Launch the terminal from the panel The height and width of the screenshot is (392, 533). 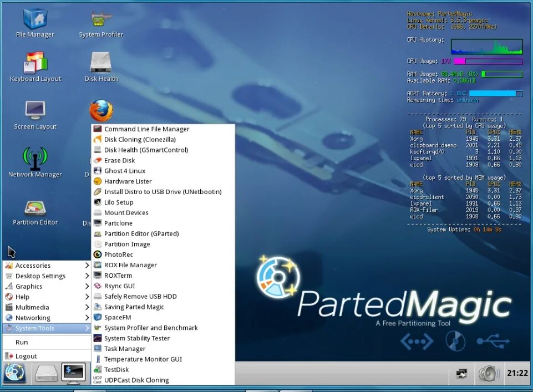coord(73,373)
